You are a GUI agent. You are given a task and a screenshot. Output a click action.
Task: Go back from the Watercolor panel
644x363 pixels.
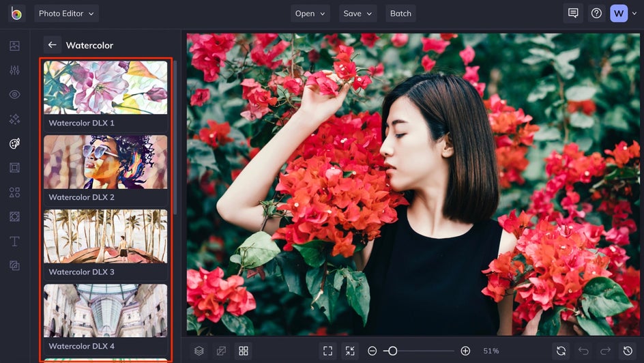tap(52, 45)
